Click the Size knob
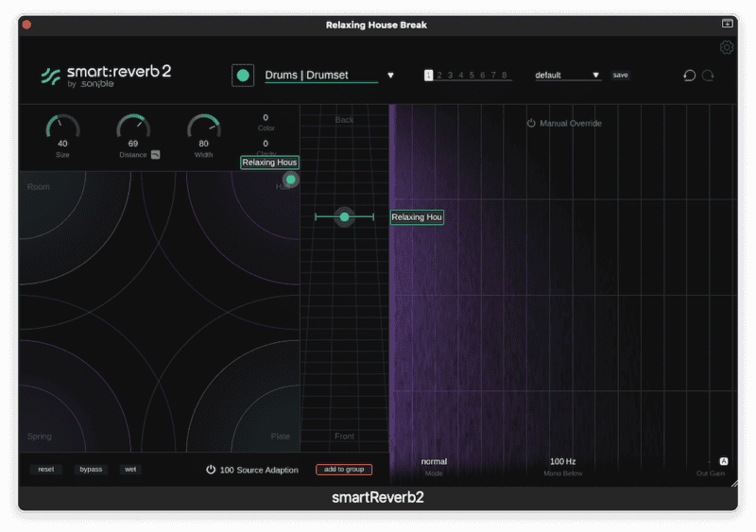The height and width of the screenshot is (532, 756). point(62,129)
